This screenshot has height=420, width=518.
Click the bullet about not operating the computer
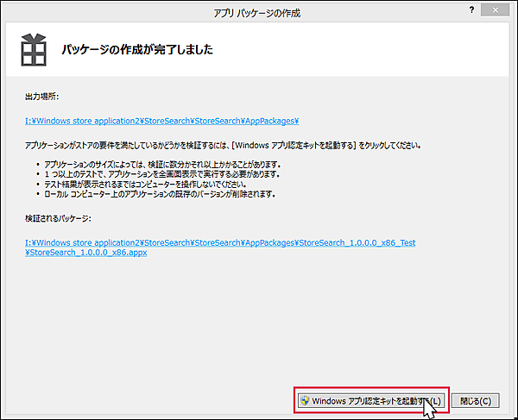tap(145, 184)
